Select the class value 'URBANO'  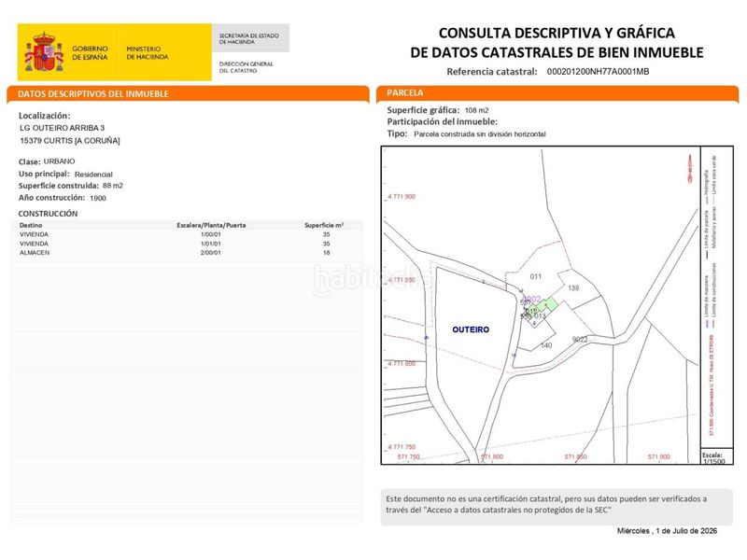59,161
